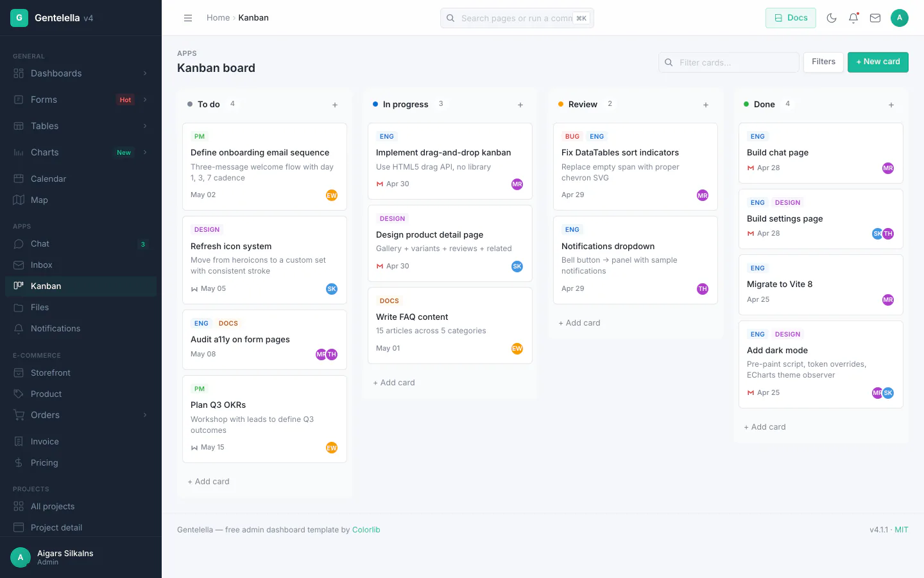Click the Calendar sidebar icon
The height and width of the screenshot is (578, 924).
[19, 179]
